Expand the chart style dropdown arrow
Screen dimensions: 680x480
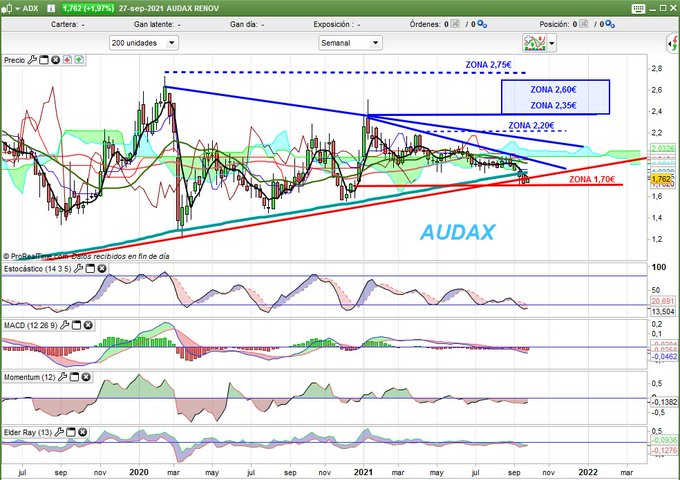click(x=552, y=43)
